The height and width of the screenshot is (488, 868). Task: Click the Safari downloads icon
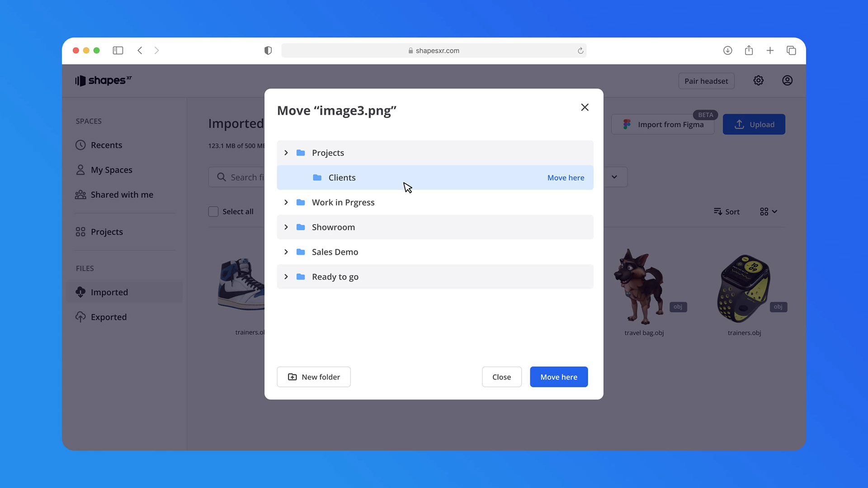click(x=727, y=51)
